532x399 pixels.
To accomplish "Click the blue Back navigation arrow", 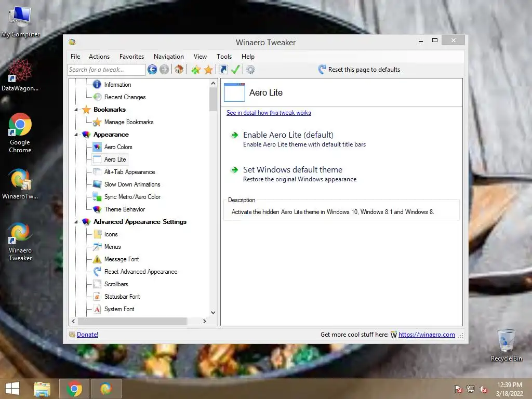I will [152, 70].
